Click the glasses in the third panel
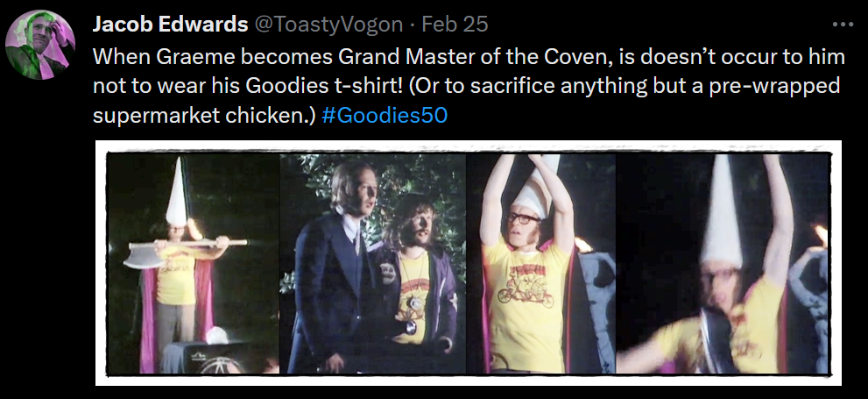Viewport: 868px width, 399px height. pyautogui.click(x=523, y=217)
